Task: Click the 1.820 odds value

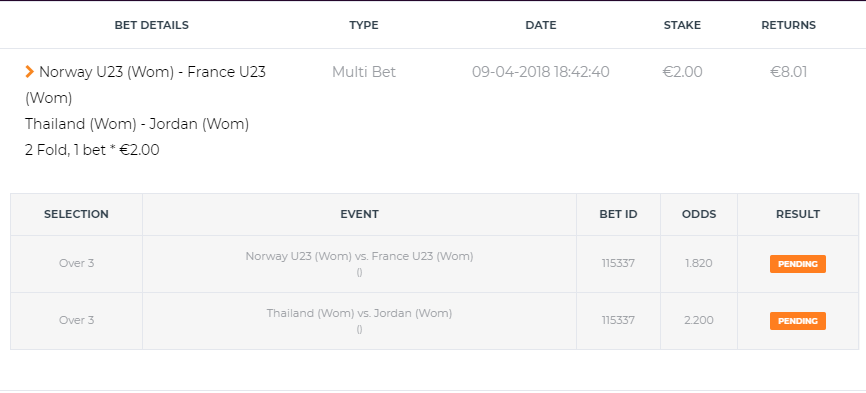Action: tap(699, 263)
